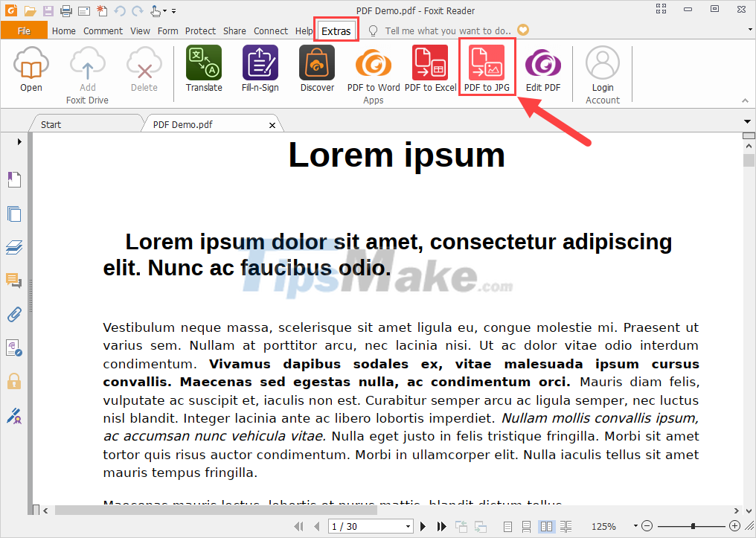Image resolution: width=756 pixels, height=538 pixels.
Task: Toggle continuous scrolling view
Action: tap(528, 526)
